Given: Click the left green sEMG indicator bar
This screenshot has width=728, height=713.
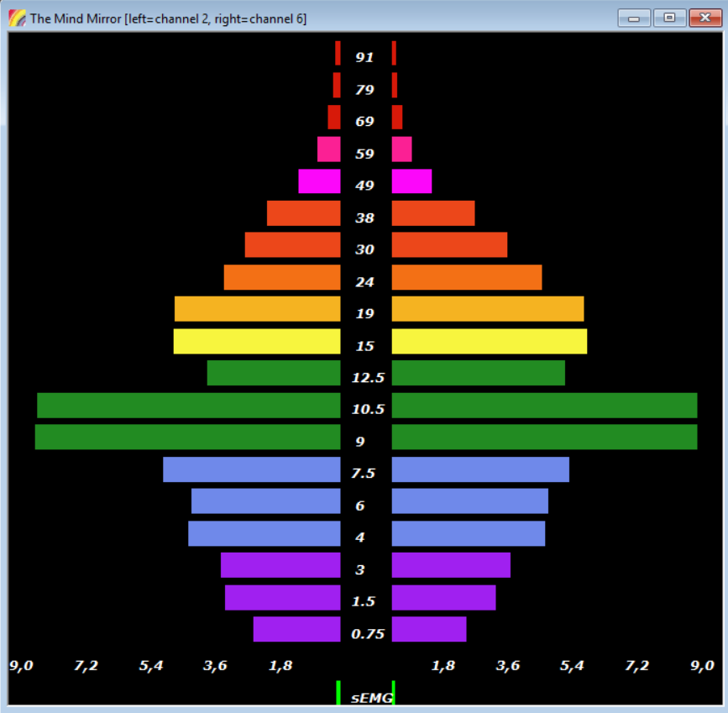Looking at the screenshot, I should pos(338,693).
